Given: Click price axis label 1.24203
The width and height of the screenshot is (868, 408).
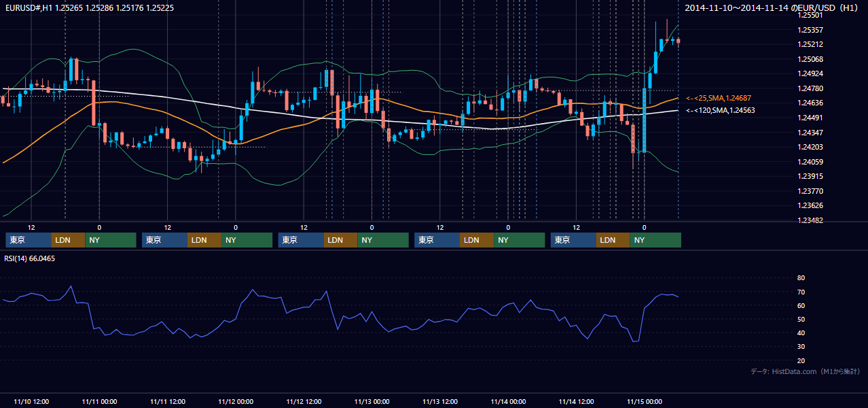Looking at the screenshot, I should click(810, 147).
